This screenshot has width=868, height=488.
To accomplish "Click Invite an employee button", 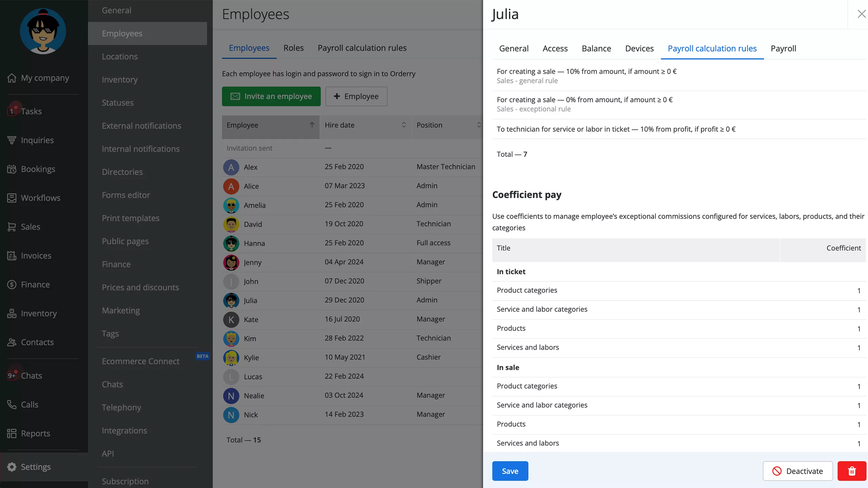I will point(271,96).
